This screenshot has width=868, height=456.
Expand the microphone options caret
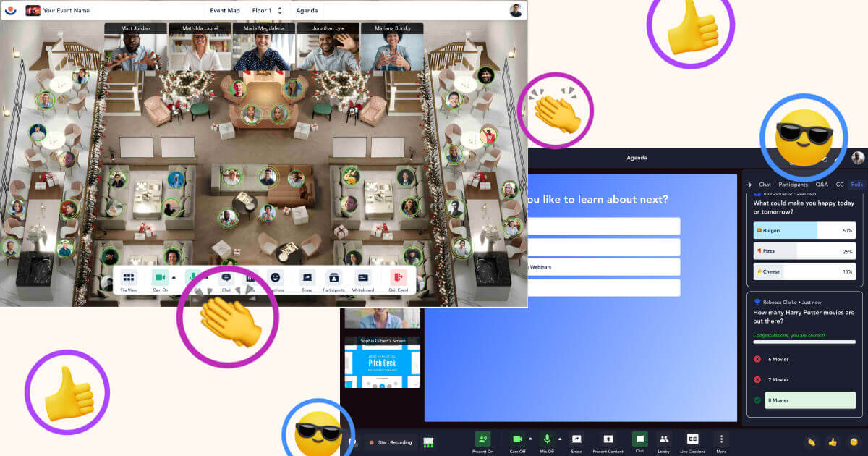coord(558,437)
